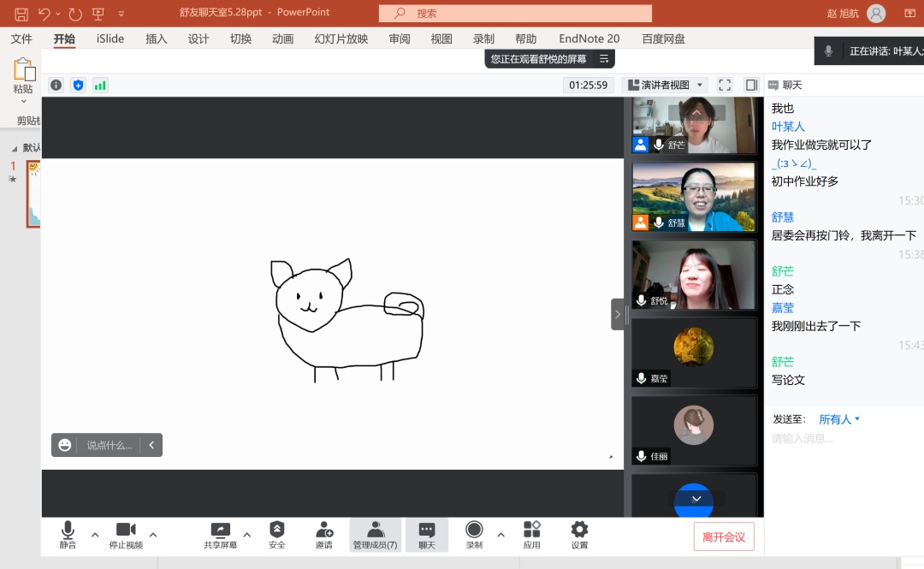
Task: Toggle the 聊天 chat panel button
Action: pyautogui.click(x=427, y=534)
